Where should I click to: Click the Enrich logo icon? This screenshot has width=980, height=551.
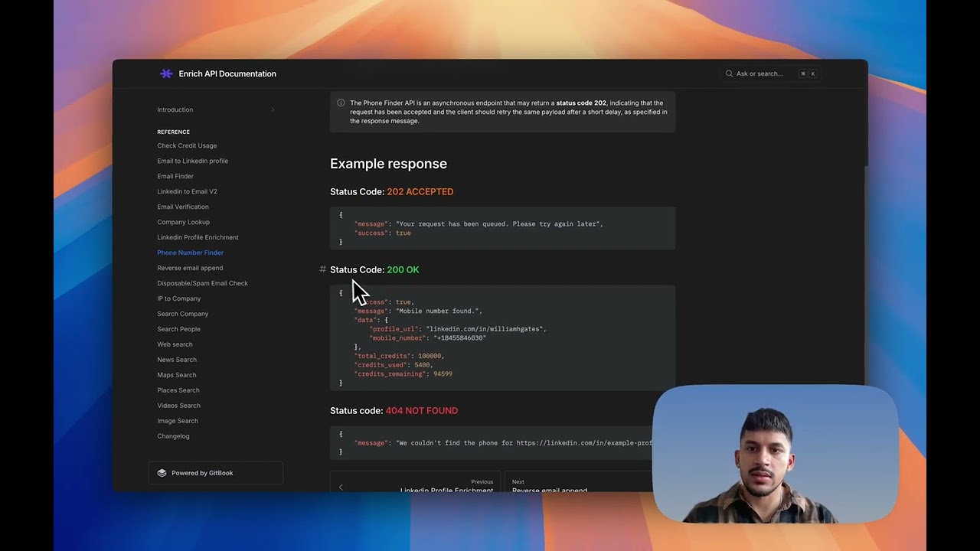(166, 73)
